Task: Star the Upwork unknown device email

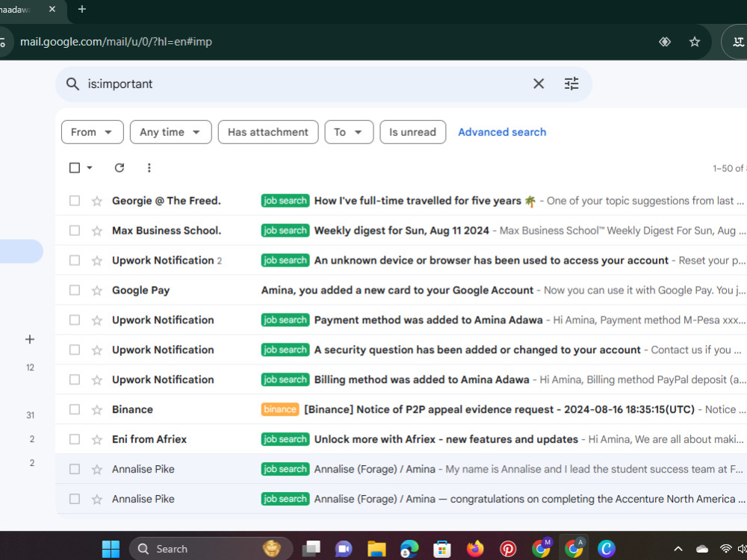Action: coord(97,261)
